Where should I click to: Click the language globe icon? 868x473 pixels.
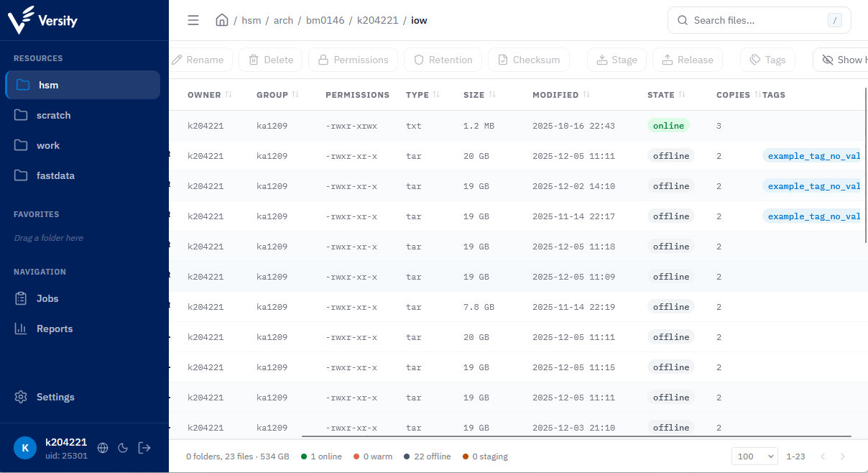coord(103,448)
